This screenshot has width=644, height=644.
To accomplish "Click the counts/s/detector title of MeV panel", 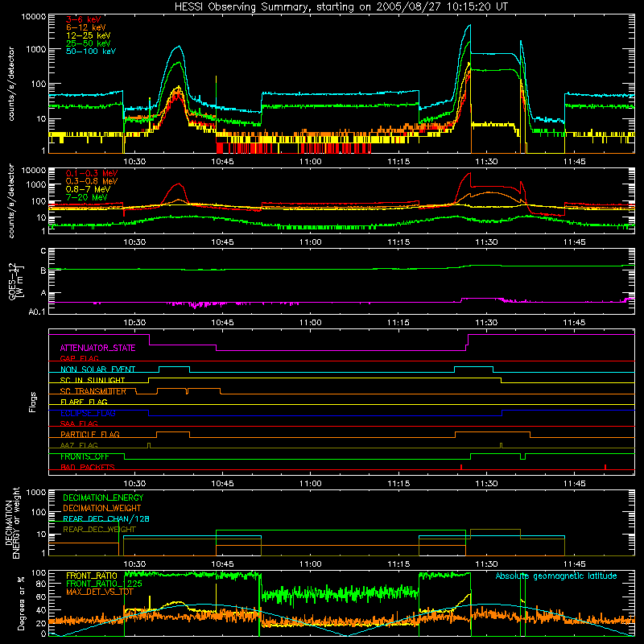I will (x=11, y=200).
